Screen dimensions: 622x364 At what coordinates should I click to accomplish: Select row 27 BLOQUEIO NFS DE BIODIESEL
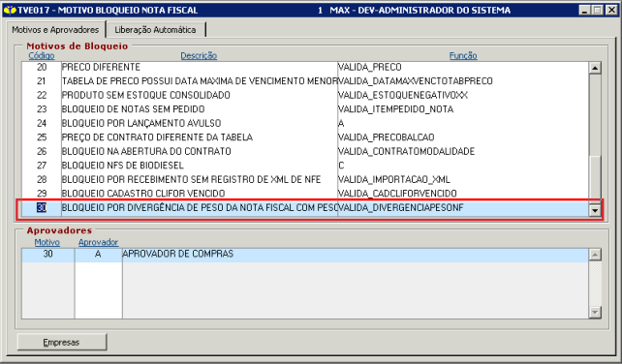click(x=305, y=166)
